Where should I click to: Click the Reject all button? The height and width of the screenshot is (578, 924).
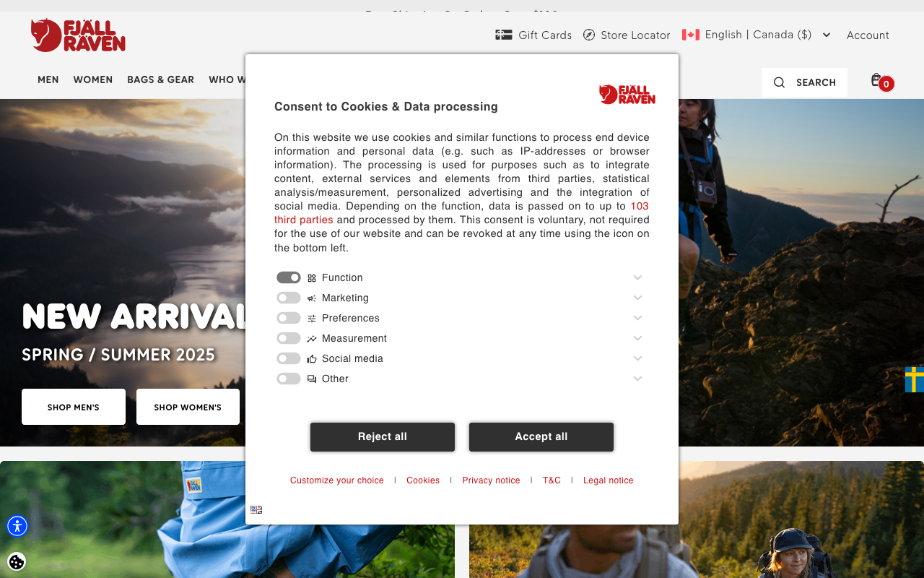point(383,437)
